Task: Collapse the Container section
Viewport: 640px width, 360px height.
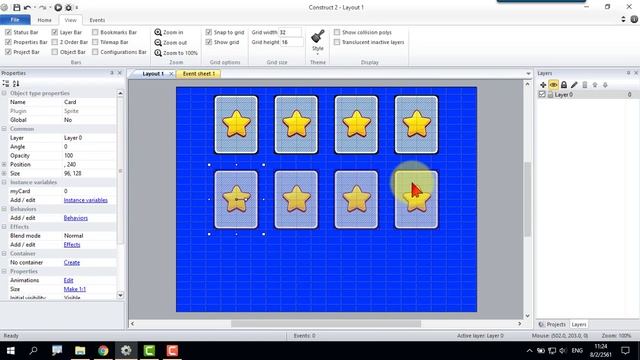Action: (x=4, y=253)
